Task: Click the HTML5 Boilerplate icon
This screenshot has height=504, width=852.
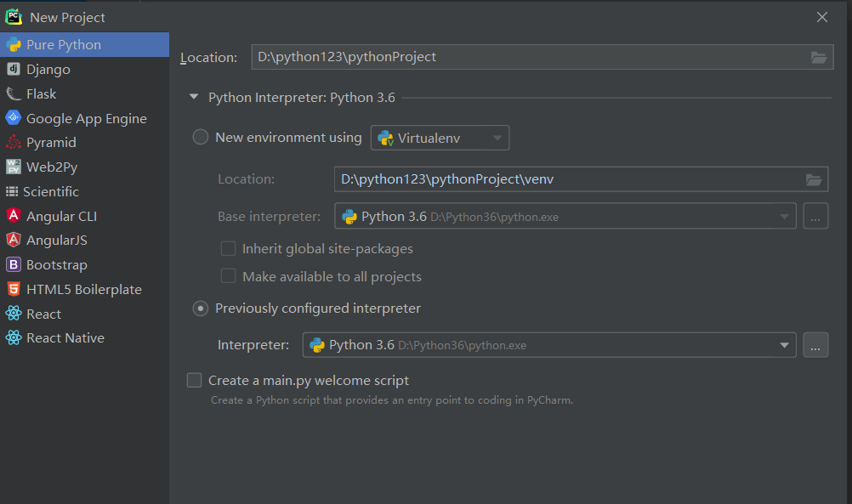Action: 13,289
